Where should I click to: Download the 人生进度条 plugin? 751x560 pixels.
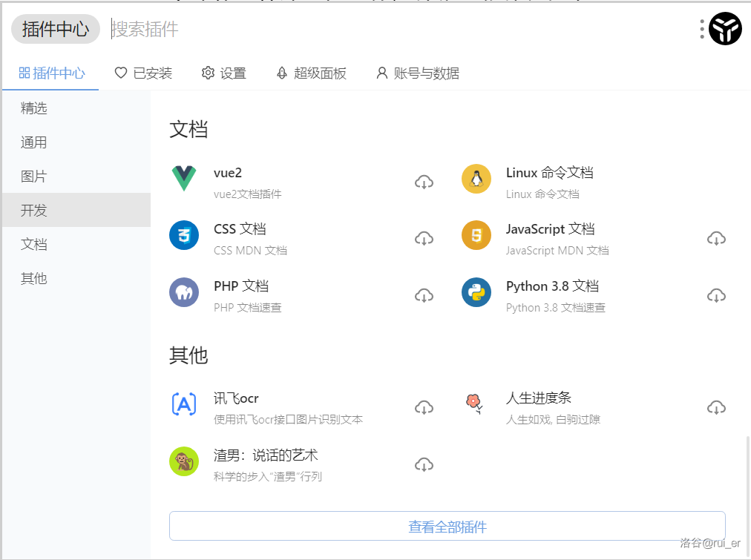(x=716, y=407)
